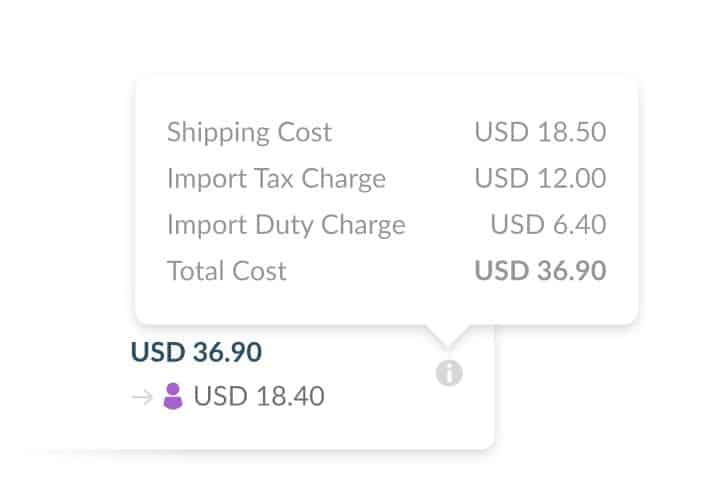Click the info circle icon
707x502 pixels.
tap(449, 374)
